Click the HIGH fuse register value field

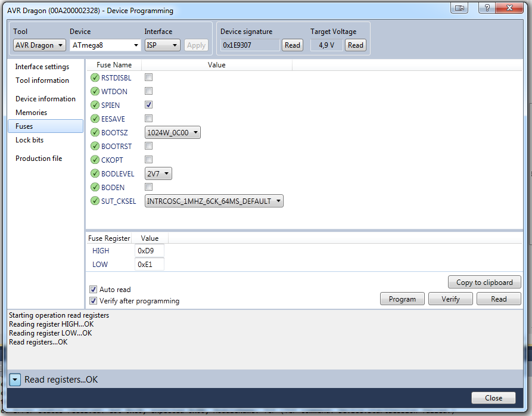[150, 251]
